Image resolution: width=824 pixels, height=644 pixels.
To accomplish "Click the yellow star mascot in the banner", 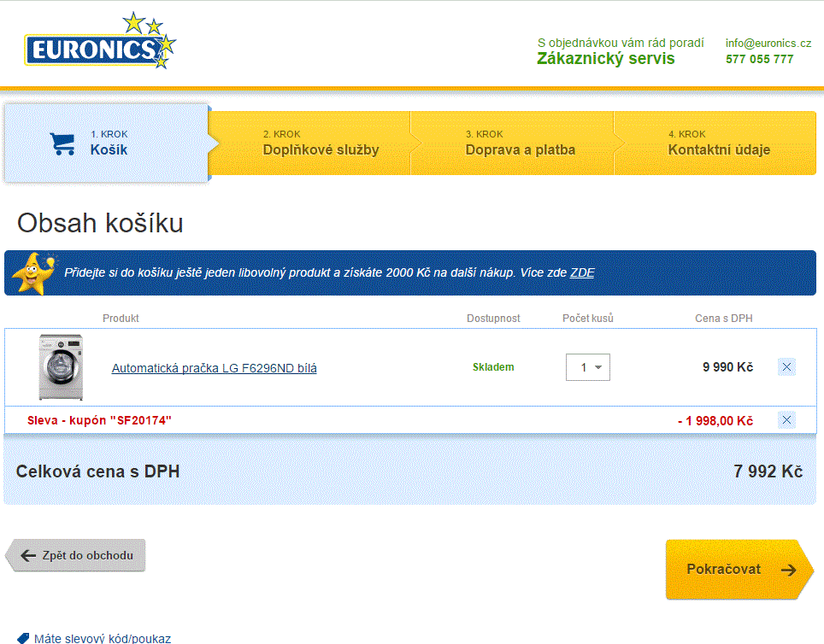I will click(34, 273).
